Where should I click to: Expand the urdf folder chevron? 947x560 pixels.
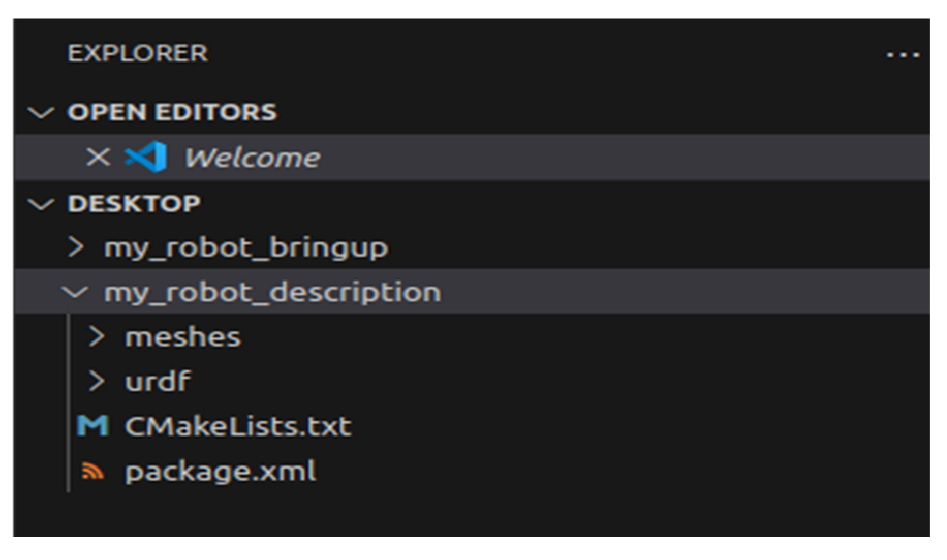click(96, 382)
